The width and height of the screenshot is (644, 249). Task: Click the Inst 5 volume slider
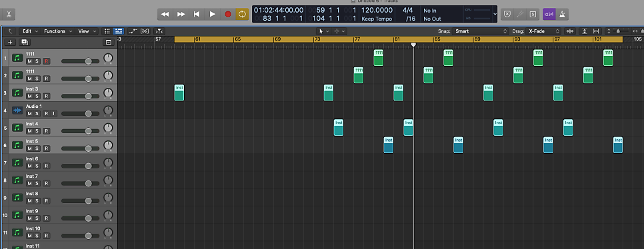(81, 148)
